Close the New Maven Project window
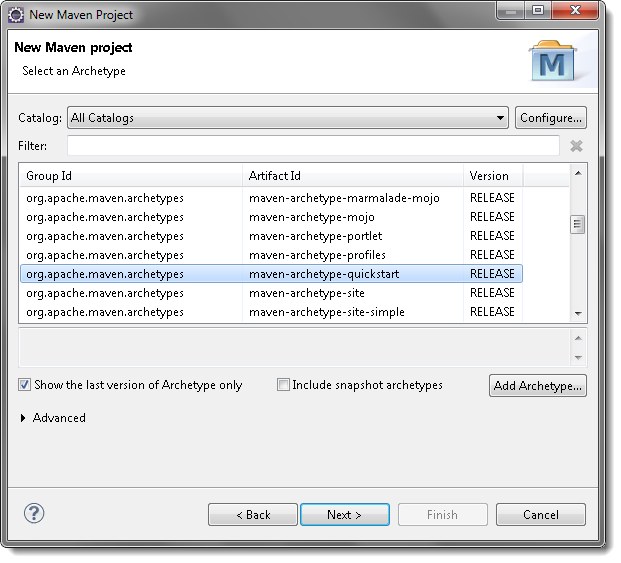 coord(575,10)
